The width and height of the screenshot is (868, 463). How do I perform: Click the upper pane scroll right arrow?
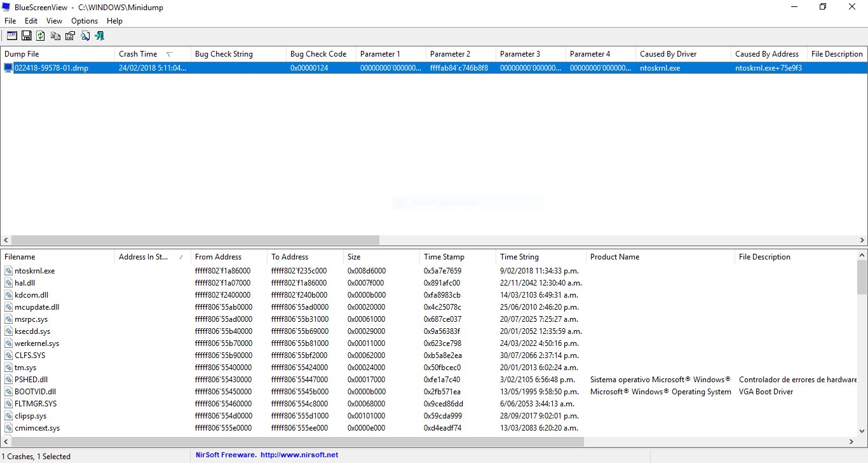point(862,240)
